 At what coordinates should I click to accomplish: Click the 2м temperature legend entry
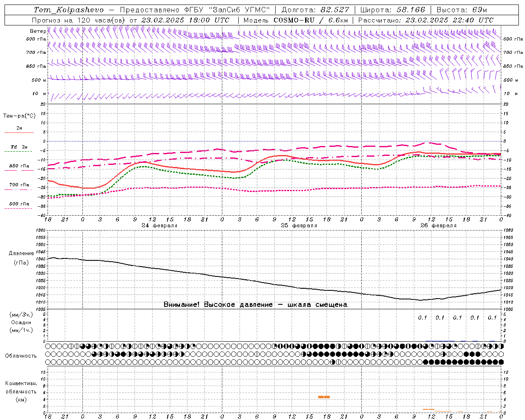[19, 128]
